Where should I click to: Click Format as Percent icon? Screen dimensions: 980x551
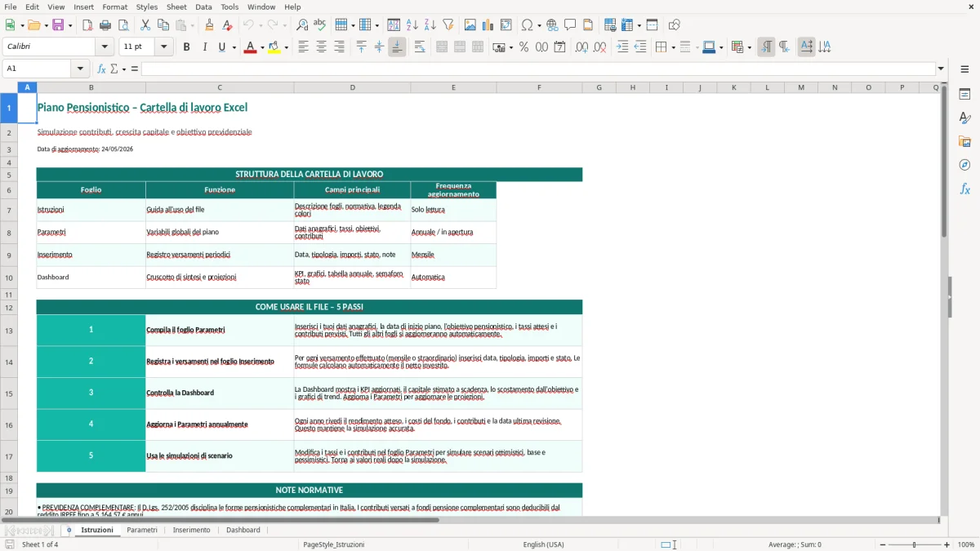523,47
